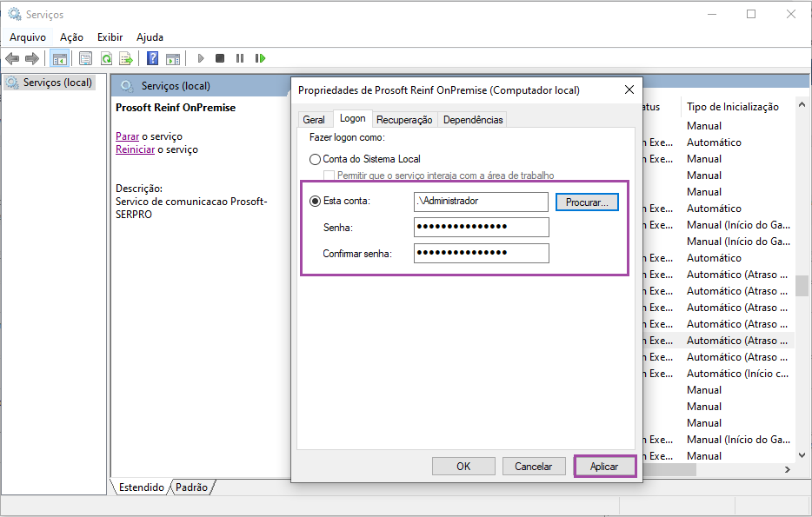Click the services list scroll up arrow
Image resolution: width=812 pixels, height=517 pixels.
coord(802,104)
